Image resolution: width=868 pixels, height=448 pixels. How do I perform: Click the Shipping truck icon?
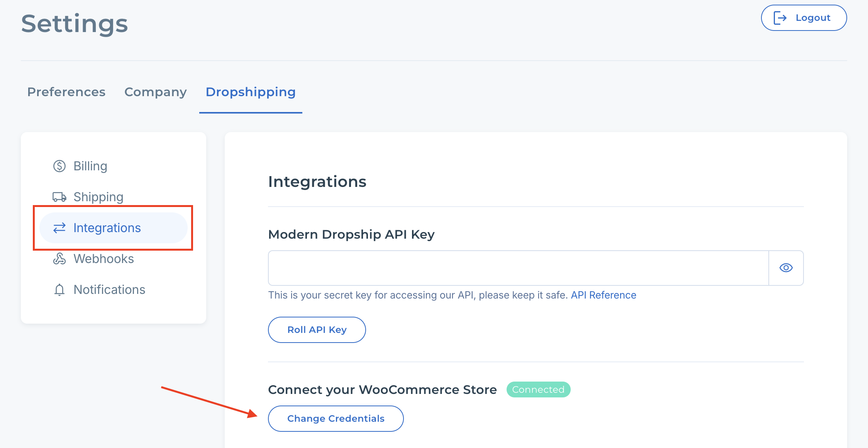59,197
